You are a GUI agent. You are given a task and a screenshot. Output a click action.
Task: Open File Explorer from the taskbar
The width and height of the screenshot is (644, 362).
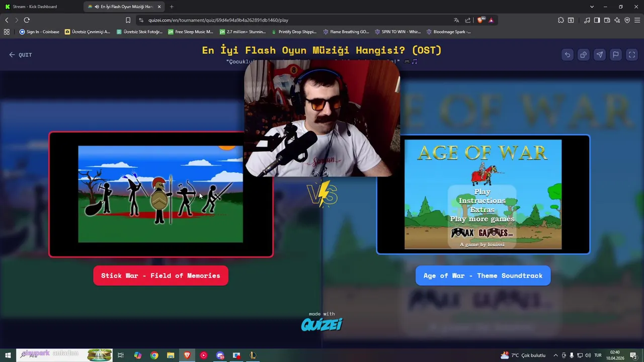pos(171,355)
